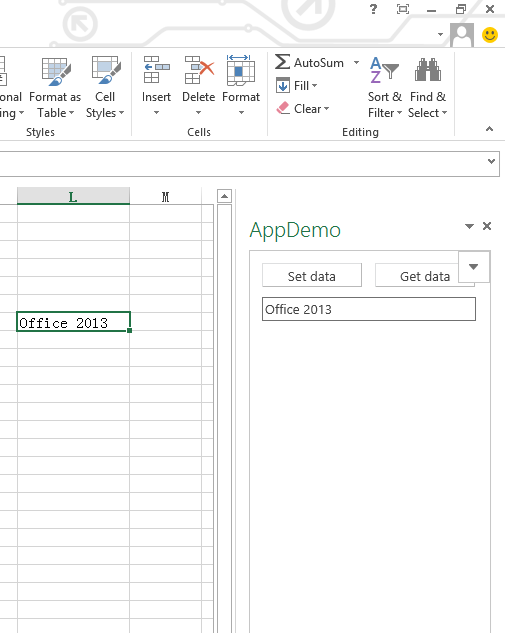Select the cell containing Office 2013

tap(73, 322)
